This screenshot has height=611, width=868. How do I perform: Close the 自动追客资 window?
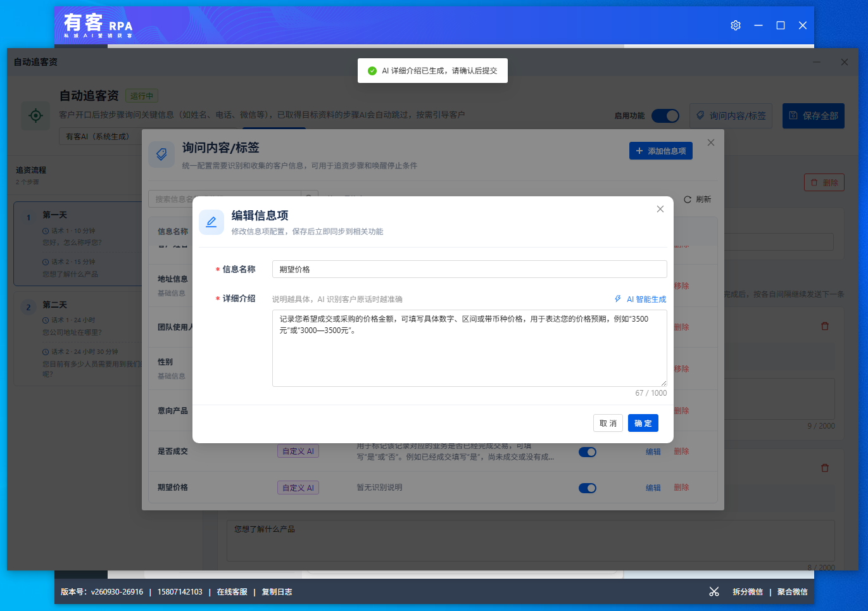coord(845,62)
